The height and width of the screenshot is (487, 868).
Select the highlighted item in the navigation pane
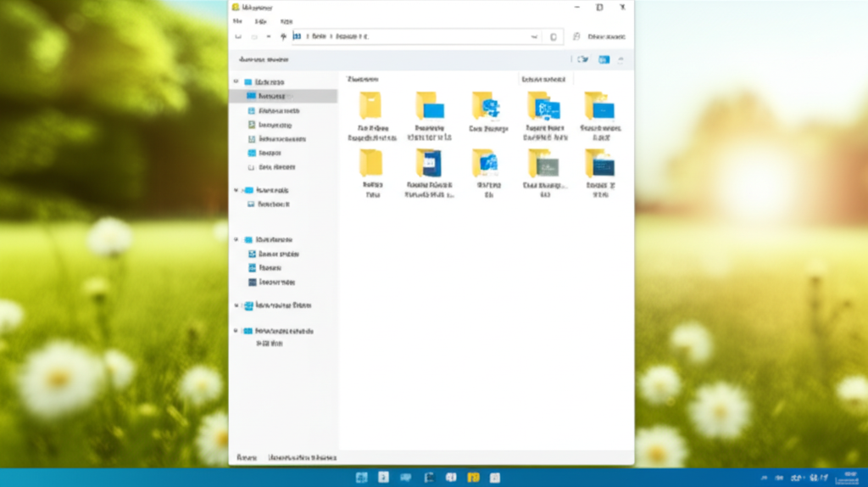(283, 97)
